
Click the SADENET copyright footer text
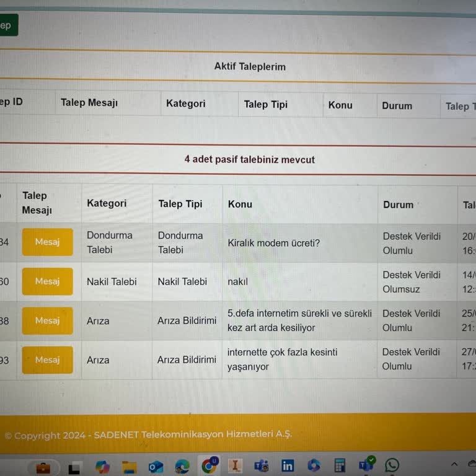point(148,434)
